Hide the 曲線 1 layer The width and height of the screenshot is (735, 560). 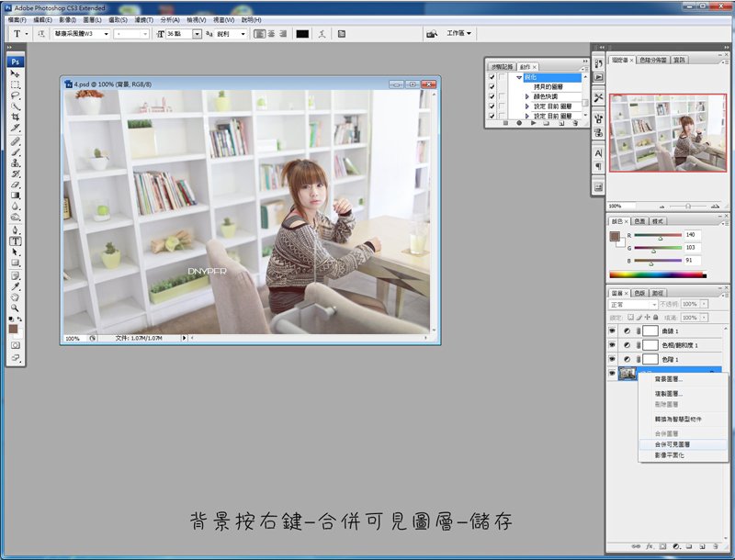[612, 331]
